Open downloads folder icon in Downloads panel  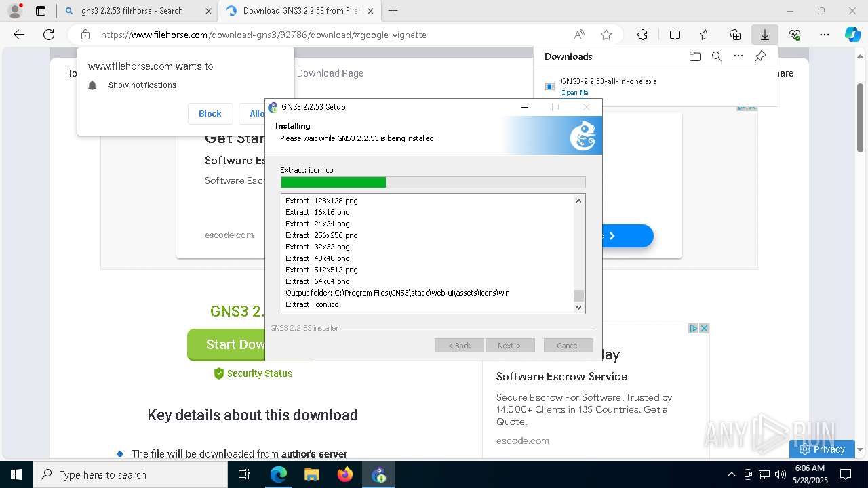[x=694, y=56]
